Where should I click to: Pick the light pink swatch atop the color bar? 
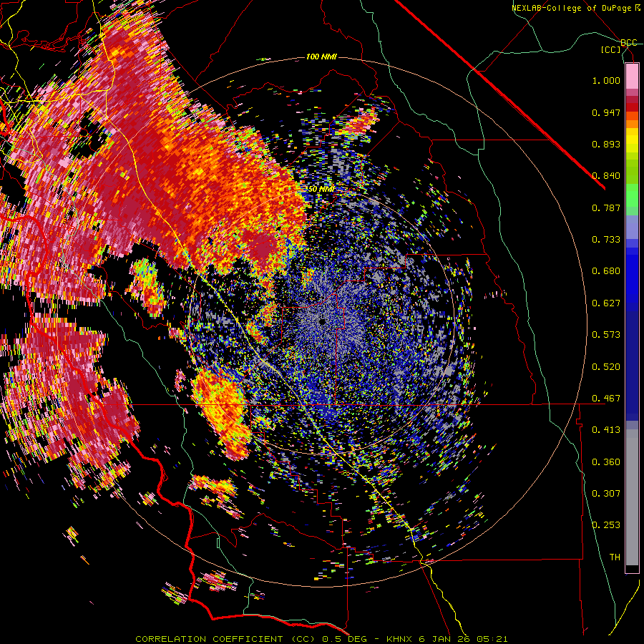pyautogui.click(x=632, y=76)
